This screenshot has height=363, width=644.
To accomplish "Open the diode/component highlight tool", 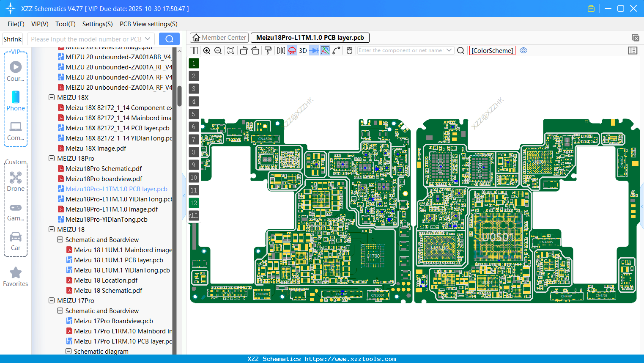I will (x=313, y=50).
